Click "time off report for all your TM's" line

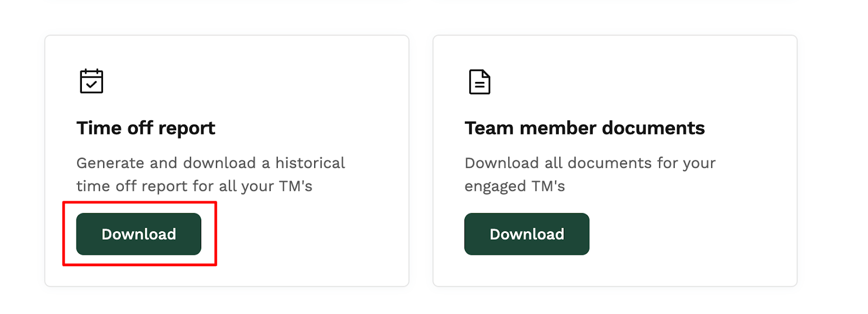click(x=194, y=186)
